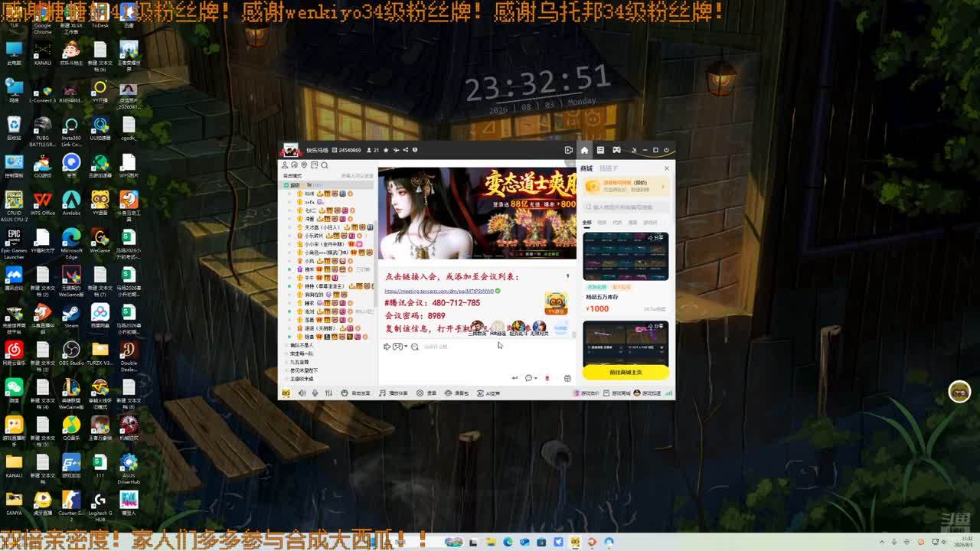
Task: Open the PUBG BATTLEGROUNDS desktop shortcut
Action: pos(43,132)
